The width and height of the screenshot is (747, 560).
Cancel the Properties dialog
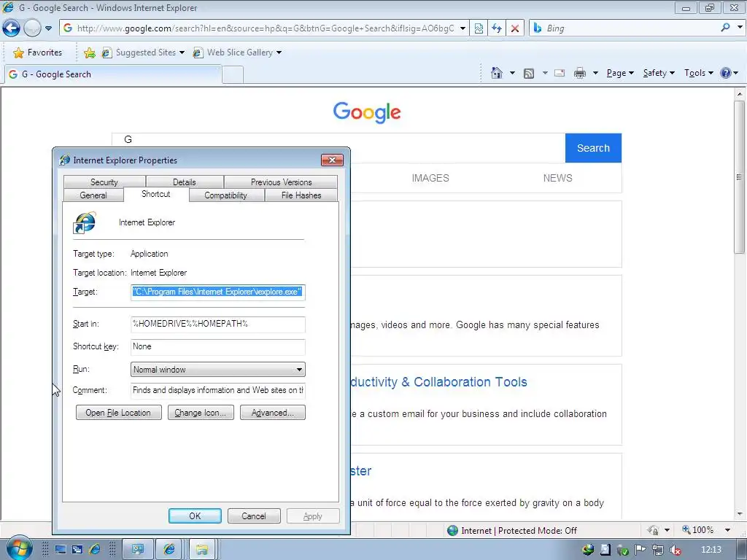[x=254, y=516]
